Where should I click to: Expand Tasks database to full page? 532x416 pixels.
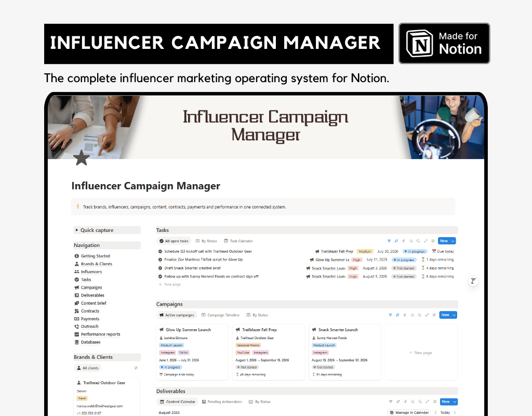click(x=425, y=241)
